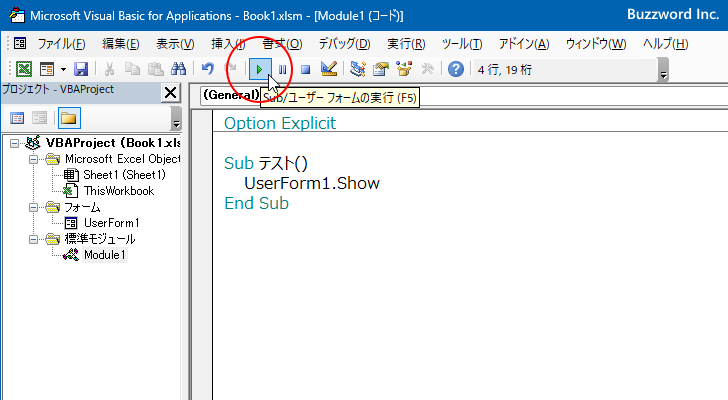The image size is (728, 400).
Task: Select UserForm1 in the project tree
Action: [x=111, y=223]
